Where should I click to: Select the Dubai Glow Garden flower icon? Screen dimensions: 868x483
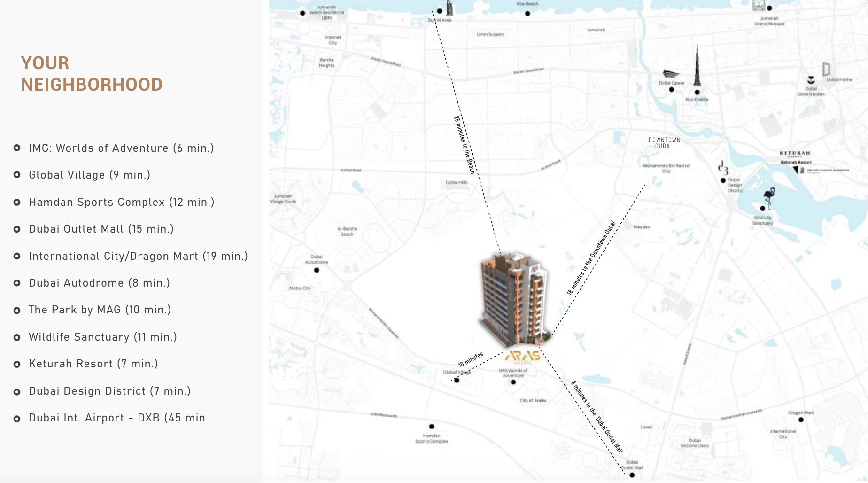pyautogui.click(x=811, y=80)
